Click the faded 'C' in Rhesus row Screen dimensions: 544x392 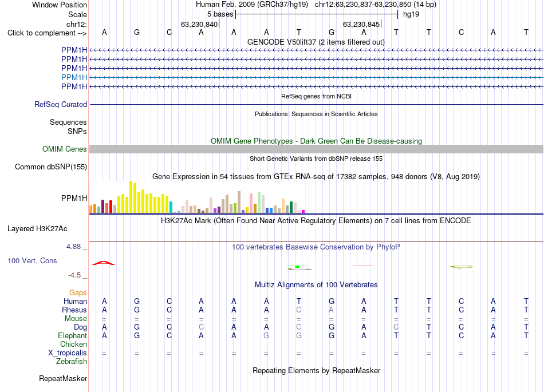[x=299, y=310]
